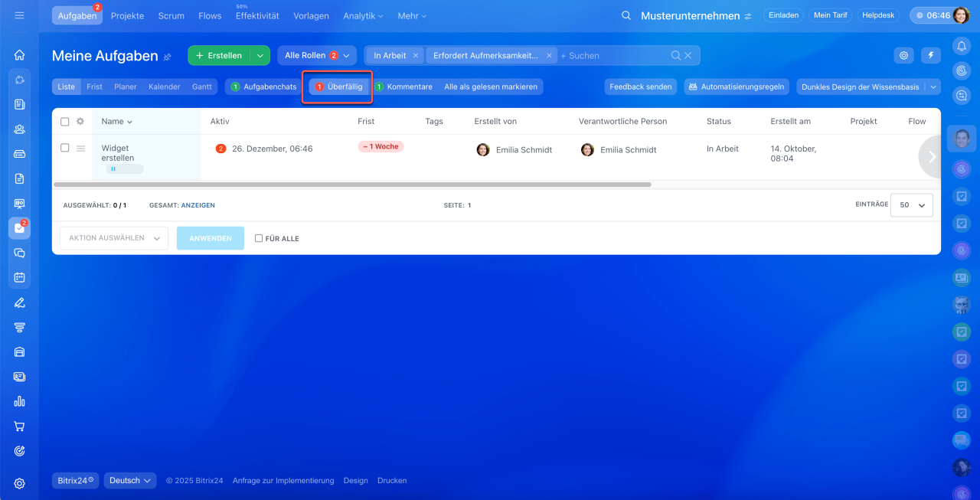
Task: Check the select-all checkbox in table header
Action: click(65, 122)
